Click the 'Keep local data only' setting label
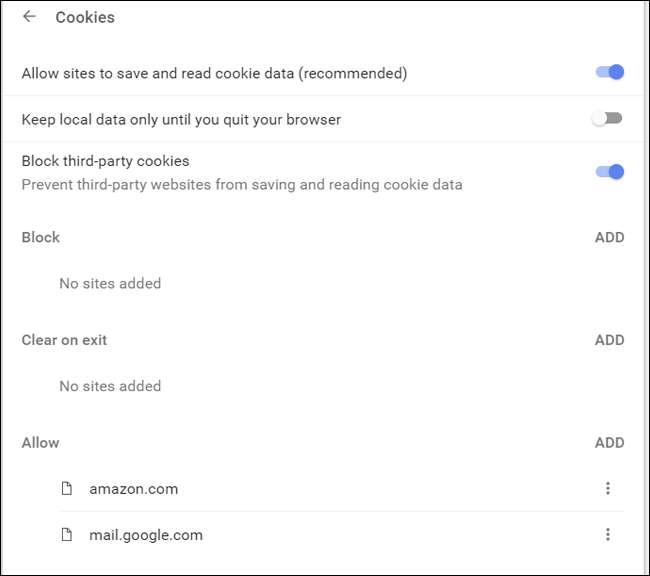 click(181, 119)
